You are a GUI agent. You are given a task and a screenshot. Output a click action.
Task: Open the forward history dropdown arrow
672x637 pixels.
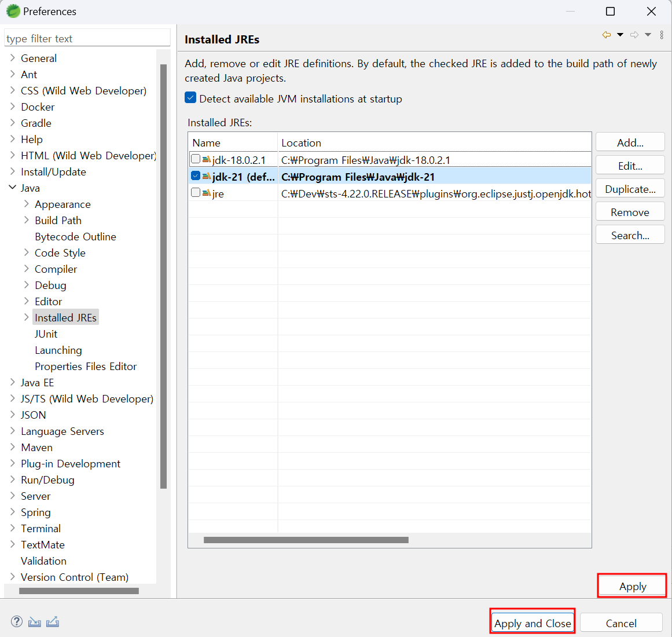[x=648, y=35]
